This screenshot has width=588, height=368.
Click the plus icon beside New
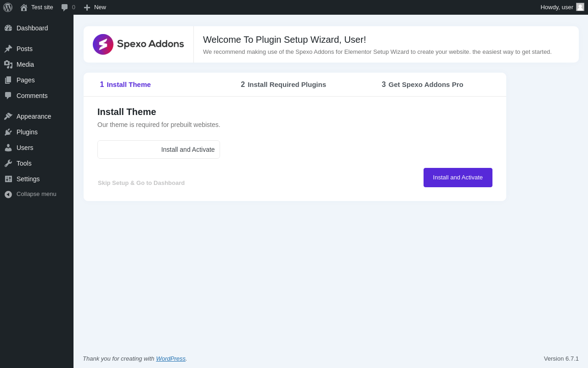[87, 7]
